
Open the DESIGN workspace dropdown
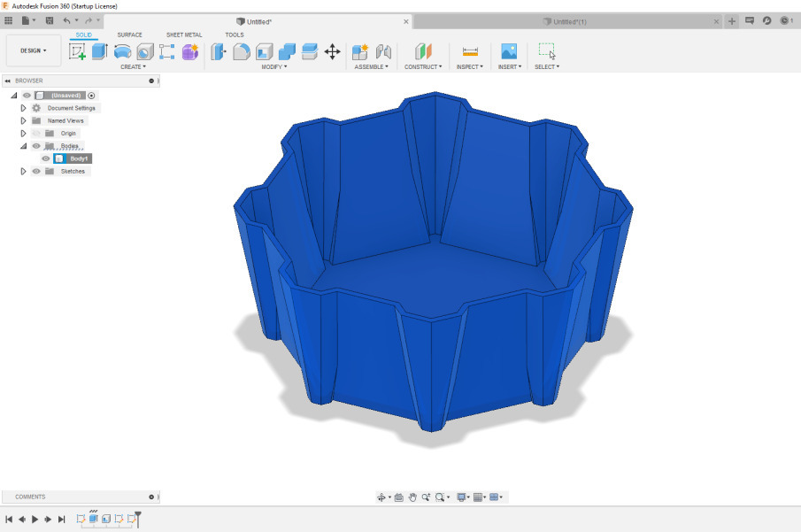34,50
